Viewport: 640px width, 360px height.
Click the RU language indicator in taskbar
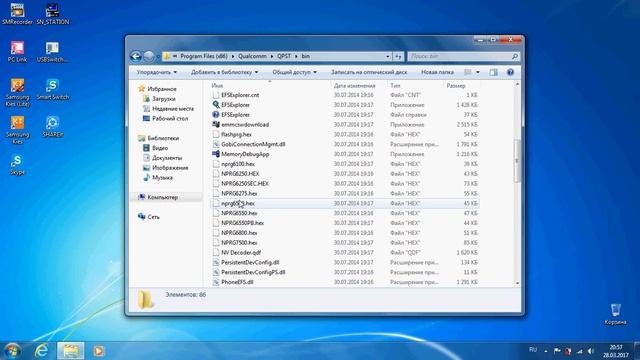point(533,350)
